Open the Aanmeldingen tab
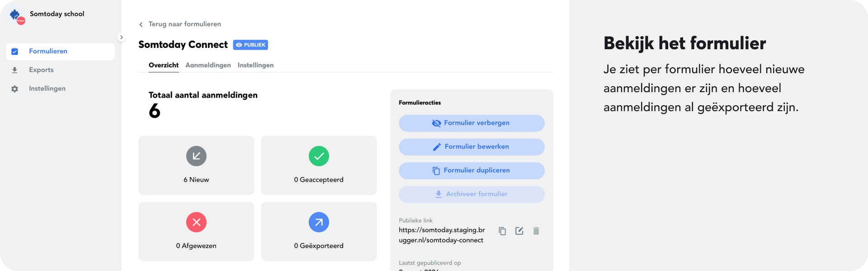868x271 pixels. (x=208, y=65)
